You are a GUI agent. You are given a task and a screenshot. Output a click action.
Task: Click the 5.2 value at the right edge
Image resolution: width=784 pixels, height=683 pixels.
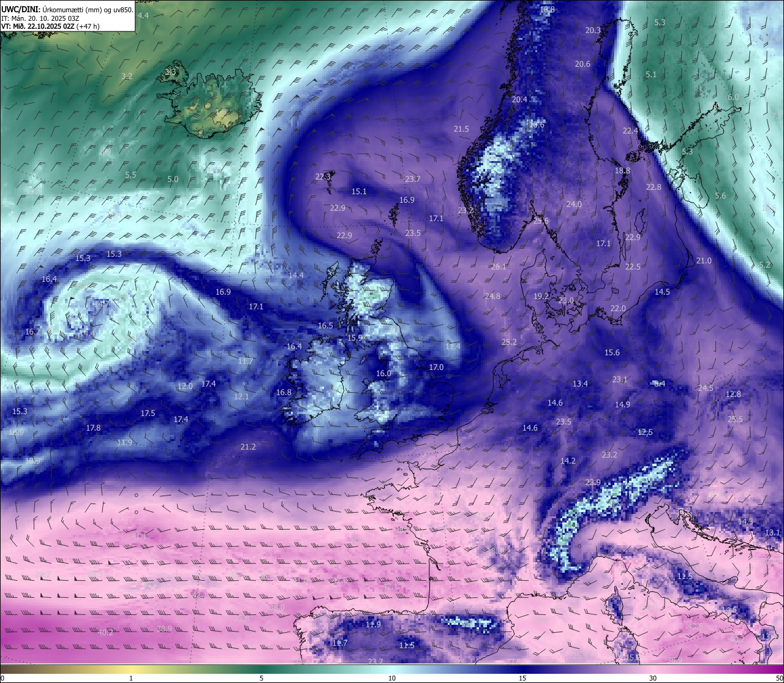click(764, 265)
